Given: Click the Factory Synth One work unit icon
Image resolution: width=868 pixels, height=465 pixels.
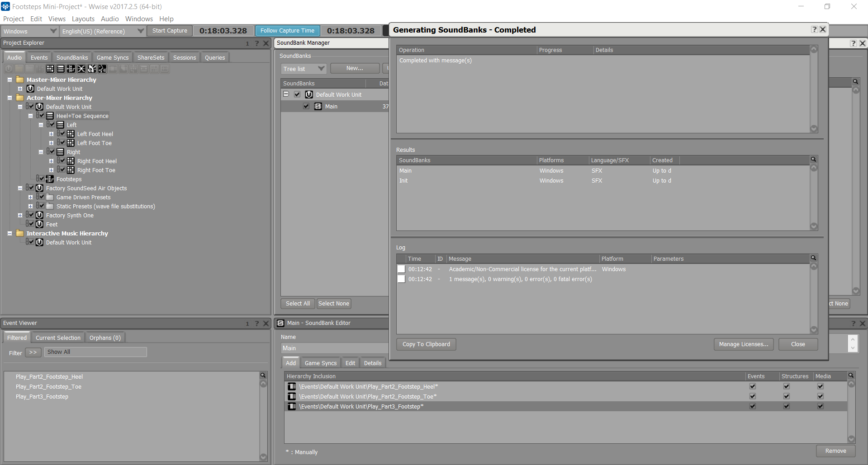Looking at the screenshot, I should (39, 215).
